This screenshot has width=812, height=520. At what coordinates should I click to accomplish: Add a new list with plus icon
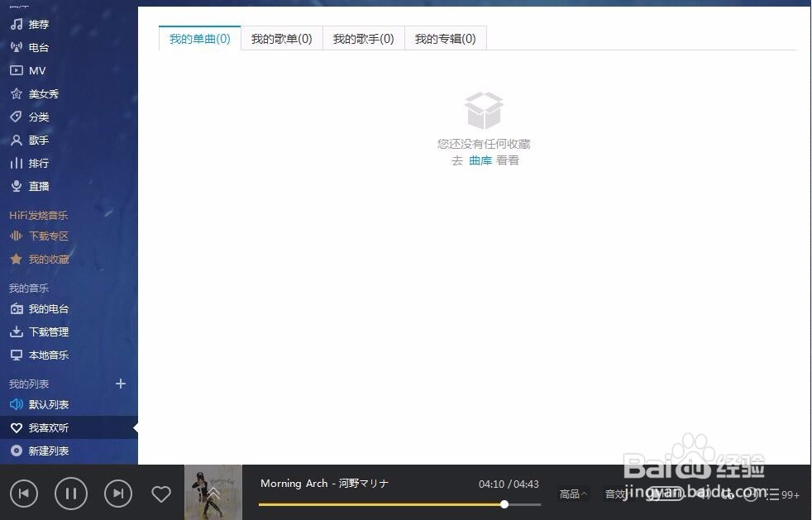[121, 384]
